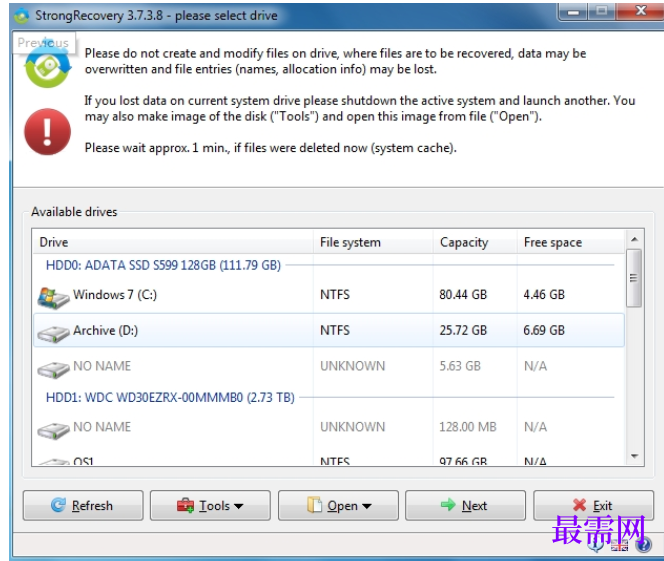Click the HDD1 WDC WD30EZRX group header
This screenshot has width=664, height=561.
pyautogui.click(x=170, y=398)
